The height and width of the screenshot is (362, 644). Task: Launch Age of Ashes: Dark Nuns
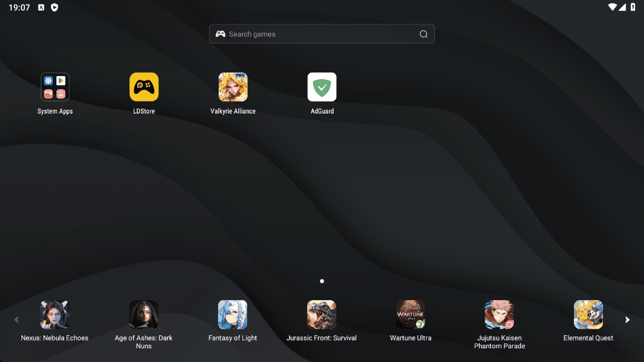(x=144, y=315)
